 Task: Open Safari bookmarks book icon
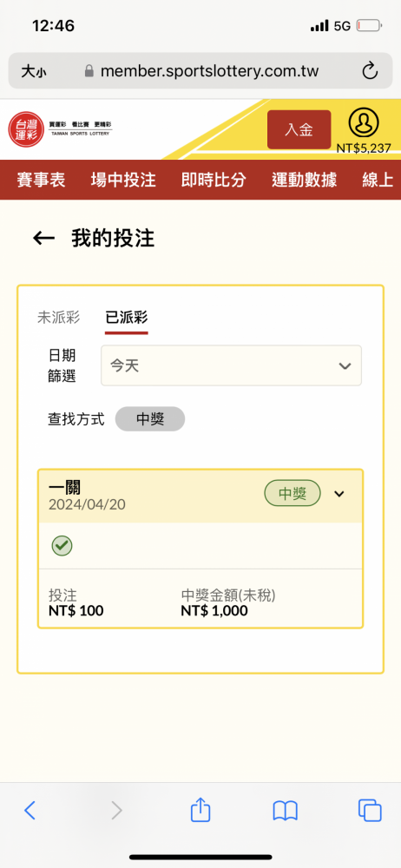286,811
